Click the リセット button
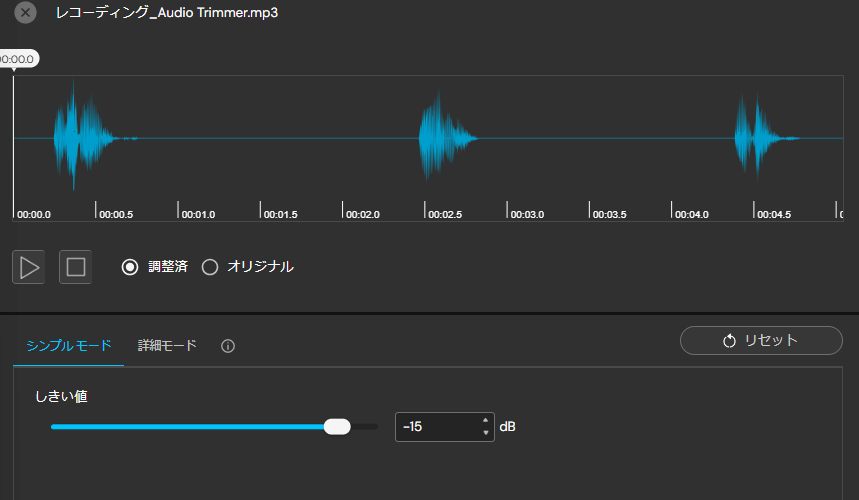Viewport: 859px width, 500px height. click(761, 341)
